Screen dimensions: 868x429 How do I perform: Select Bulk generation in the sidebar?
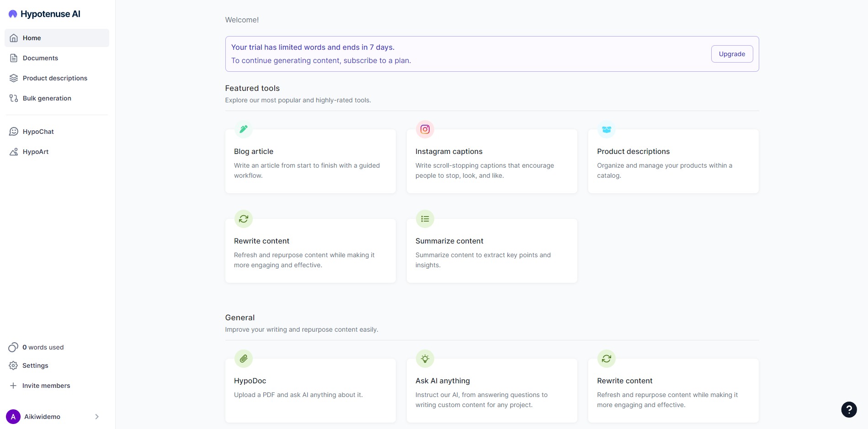57,98
